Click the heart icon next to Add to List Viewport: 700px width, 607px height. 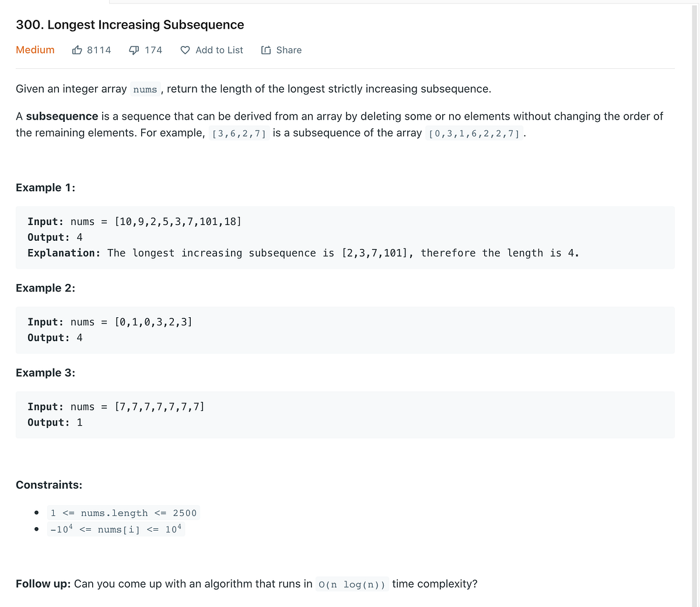point(184,50)
